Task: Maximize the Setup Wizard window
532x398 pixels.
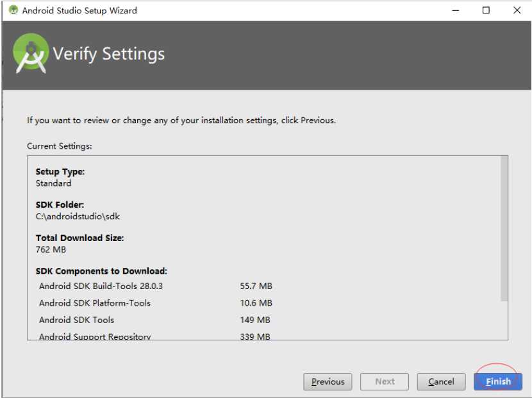Action: (486, 10)
